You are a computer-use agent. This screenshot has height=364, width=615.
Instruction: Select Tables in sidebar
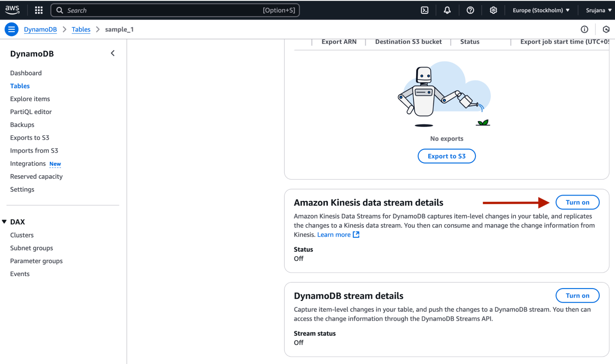coord(20,86)
